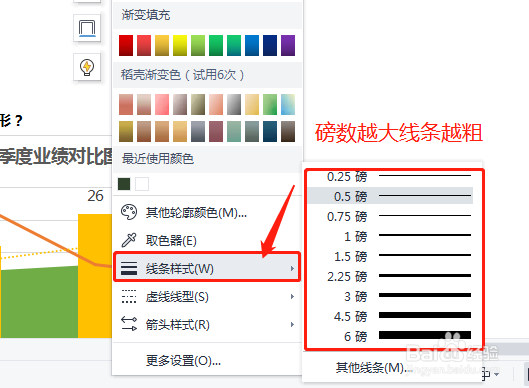Screen dimensions: 529x388
Task: Click the arrow style icon
Action: point(129,324)
